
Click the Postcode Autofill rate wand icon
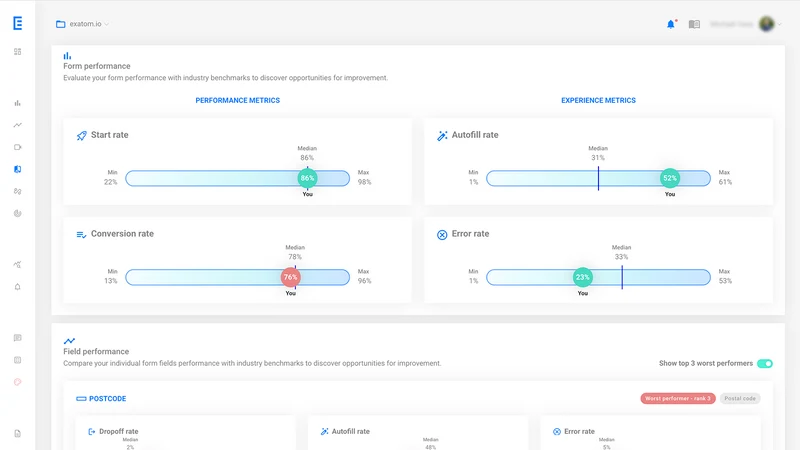coord(324,432)
